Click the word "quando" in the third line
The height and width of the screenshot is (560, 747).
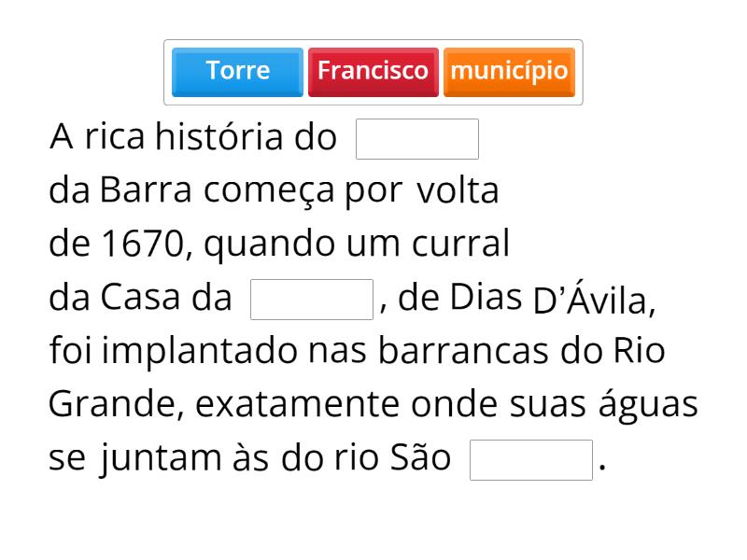click(256, 245)
